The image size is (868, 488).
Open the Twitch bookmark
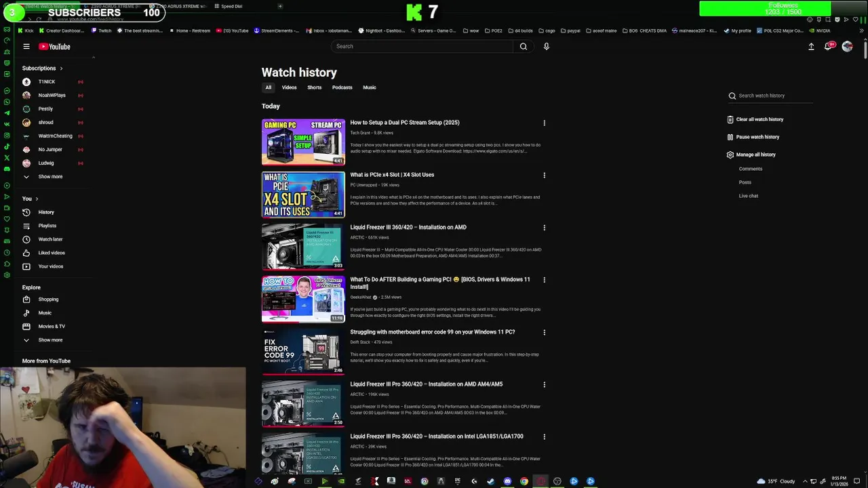101,30
